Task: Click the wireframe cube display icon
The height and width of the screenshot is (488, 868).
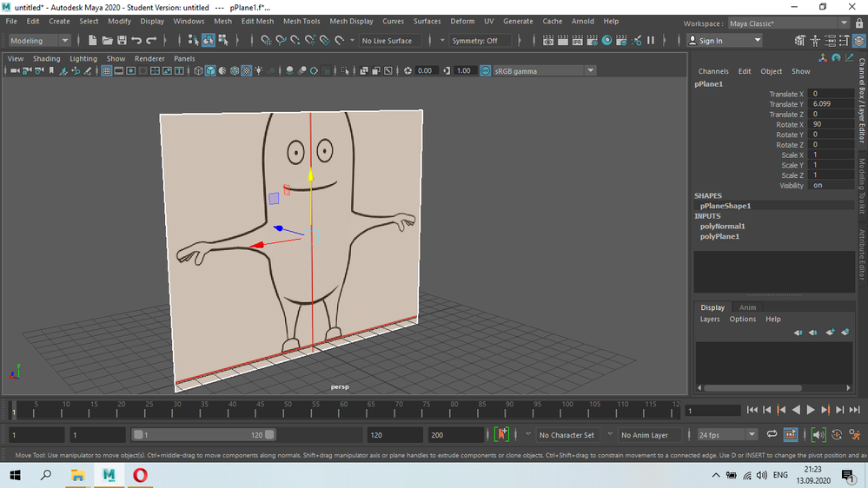Action: (x=198, y=71)
